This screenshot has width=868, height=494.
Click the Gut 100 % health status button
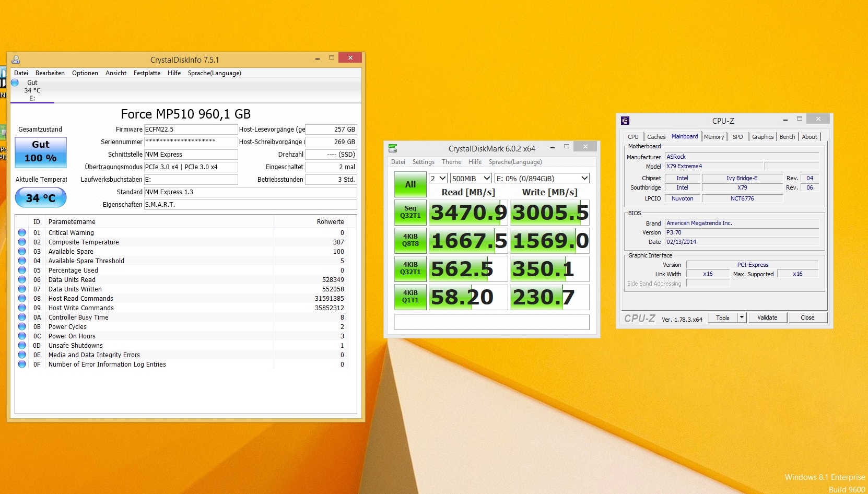coord(41,152)
